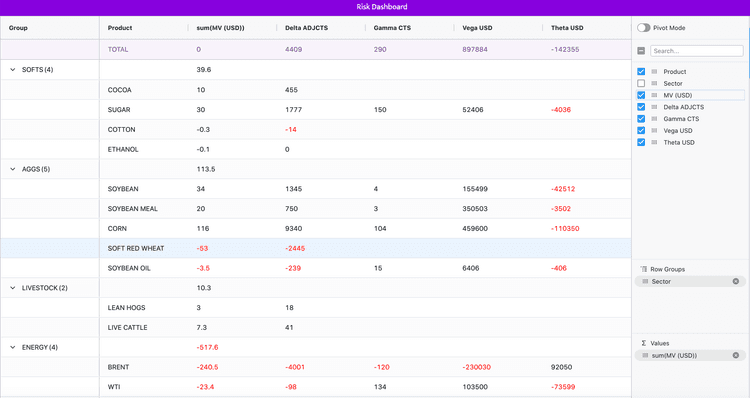
Task: Sort by the Group column header
Action: 18,28
